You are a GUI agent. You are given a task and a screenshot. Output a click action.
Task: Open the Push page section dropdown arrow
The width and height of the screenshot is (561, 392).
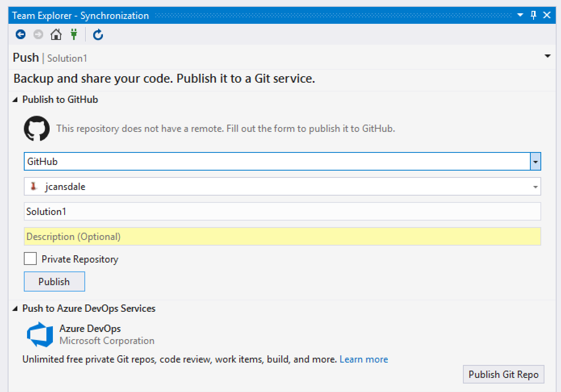pyautogui.click(x=548, y=56)
